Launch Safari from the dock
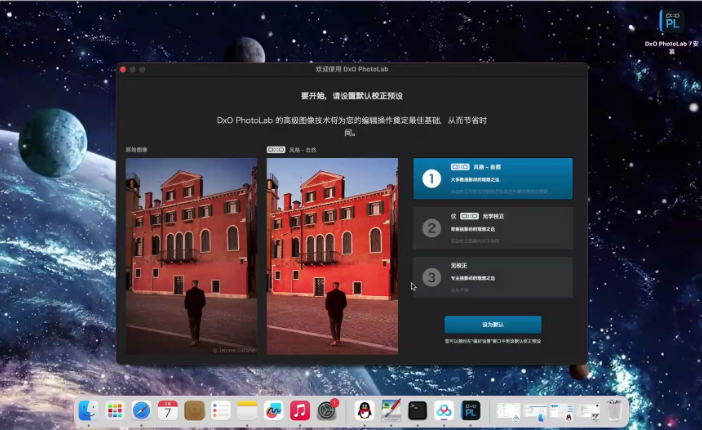This screenshot has height=430, width=702. (x=141, y=410)
